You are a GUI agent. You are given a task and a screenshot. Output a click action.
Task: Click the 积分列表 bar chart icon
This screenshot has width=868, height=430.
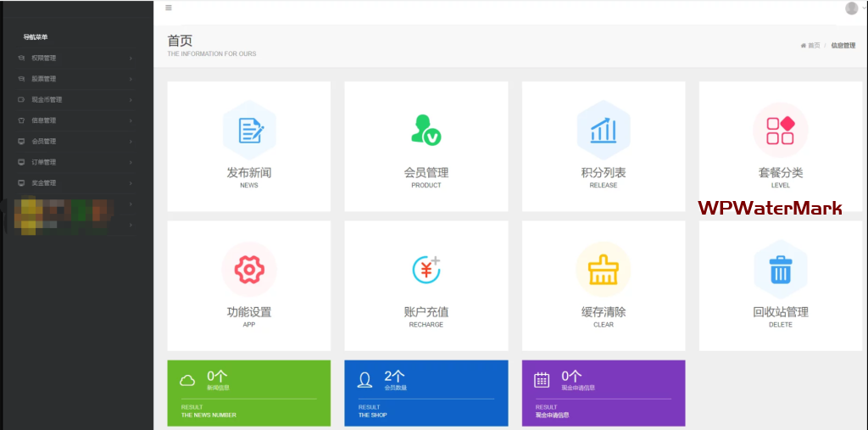pos(603,130)
